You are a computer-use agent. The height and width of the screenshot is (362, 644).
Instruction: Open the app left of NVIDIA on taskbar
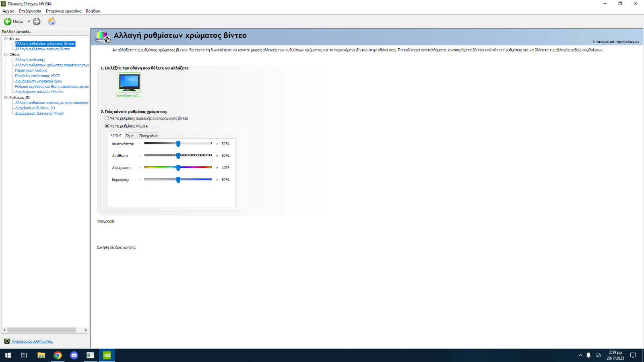[x=91, y=355]
